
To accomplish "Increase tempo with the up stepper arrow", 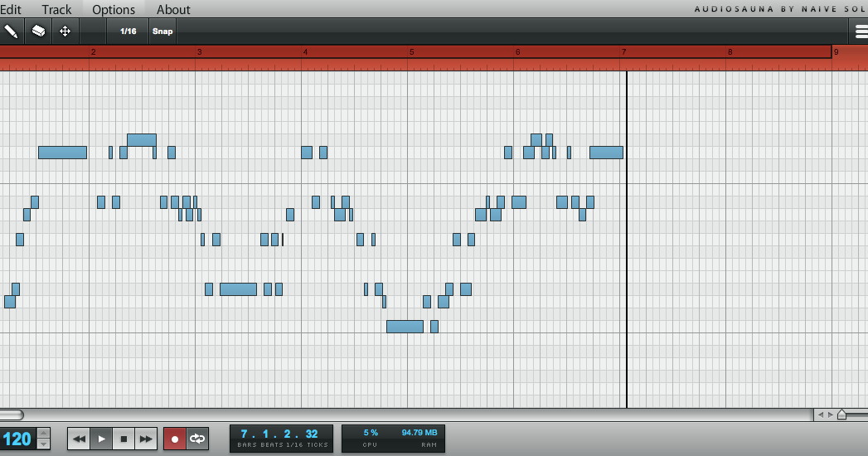I will pos(43,433).
